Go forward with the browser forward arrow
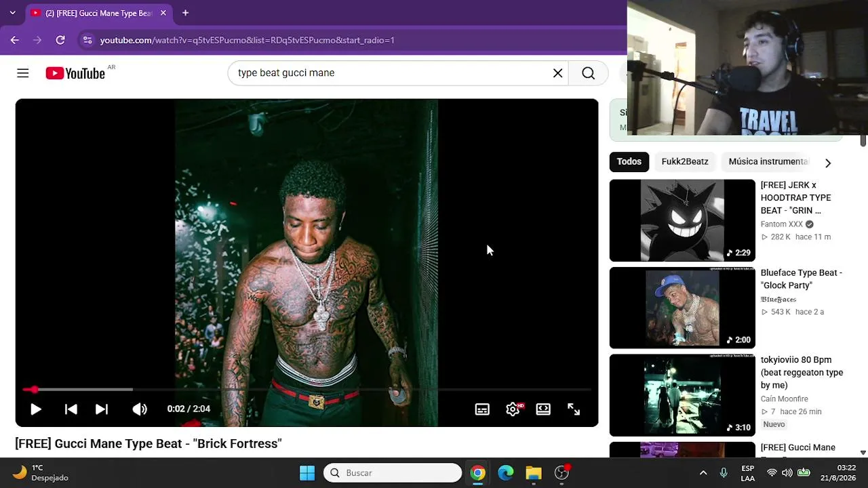The width and height of the screenshot is (868, 488). coord(37,40)
